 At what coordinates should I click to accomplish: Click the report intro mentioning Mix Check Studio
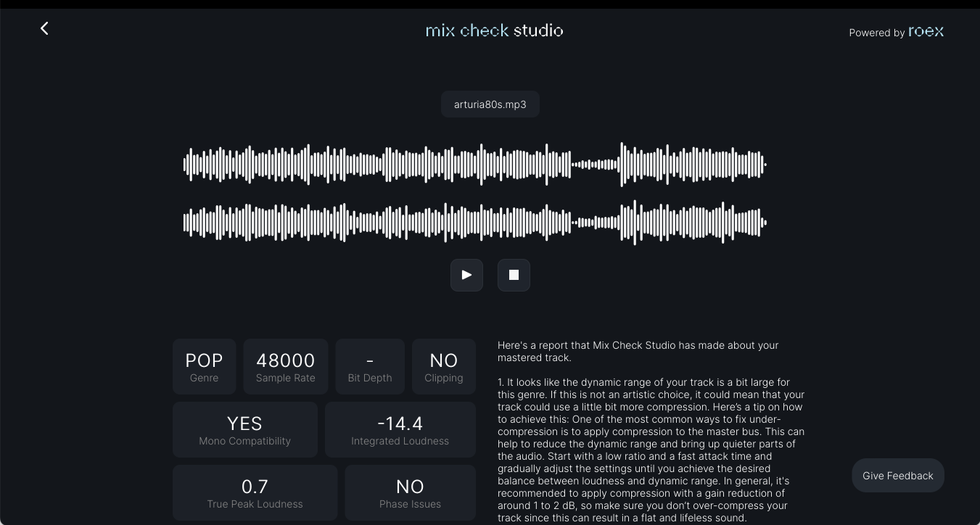click(638, 352)
